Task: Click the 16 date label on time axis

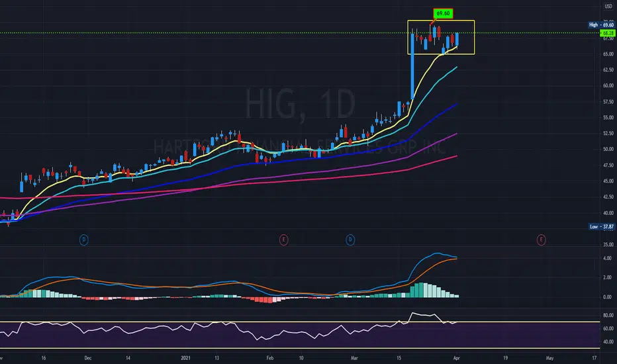Action: pos(43,358)
